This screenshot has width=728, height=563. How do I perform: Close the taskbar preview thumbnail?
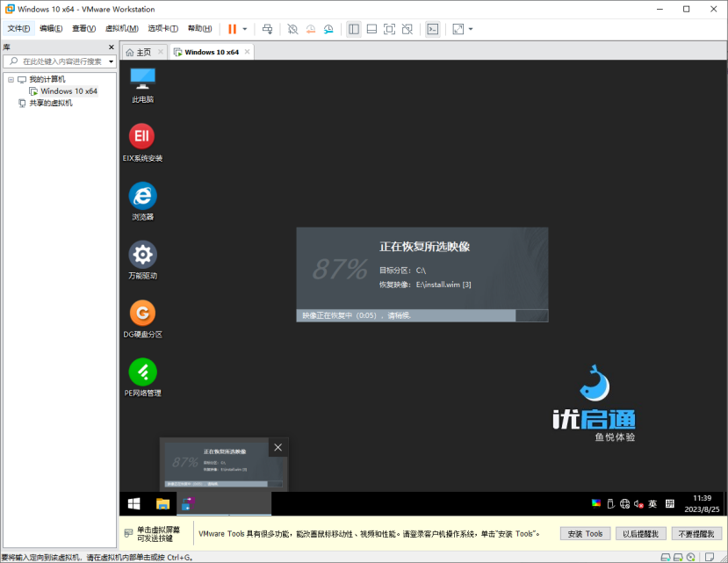pos(278,447)
